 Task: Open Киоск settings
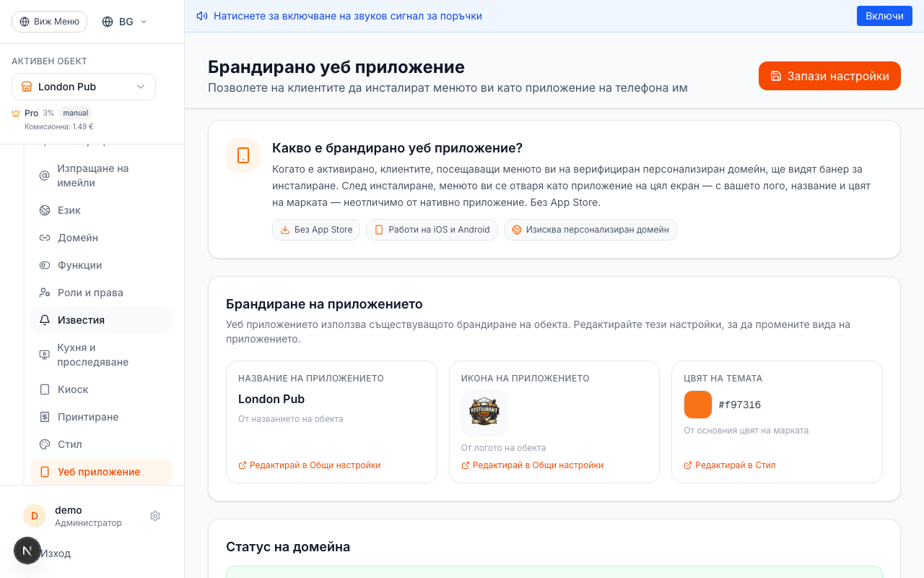point(101,389)
